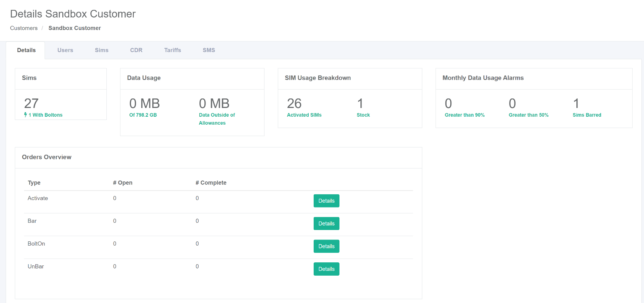
Task: Click the Type column header
Action: 34,183
